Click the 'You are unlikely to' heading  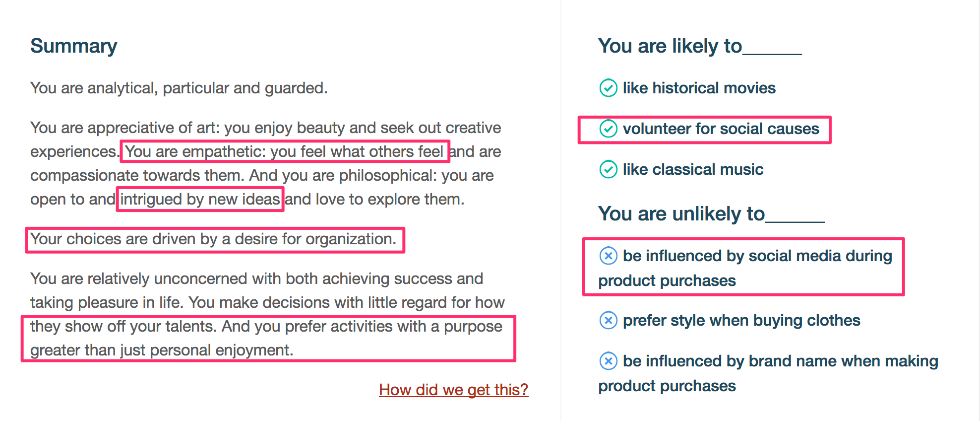[711, 214]
